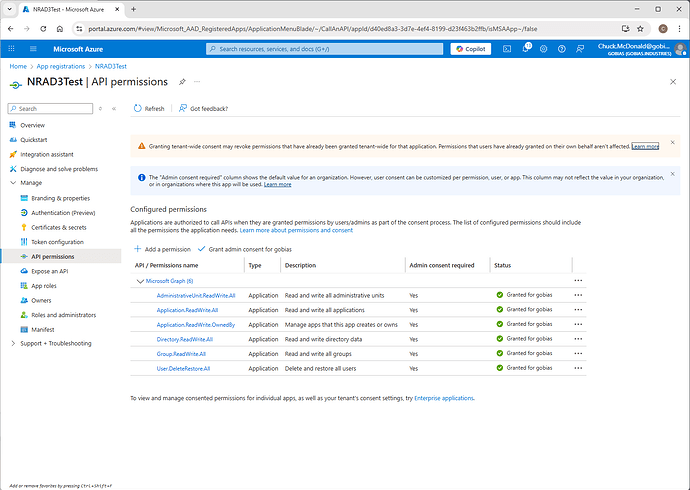This screenshot has width=690, height=490.
Task: Open ellipsis menu for Directory.ReadWrite.All row
Action: coord(578,339)
